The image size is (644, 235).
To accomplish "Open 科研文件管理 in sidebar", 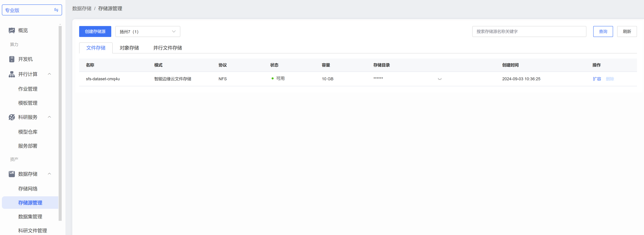I will pyautogui.click(x=32, y=231).
